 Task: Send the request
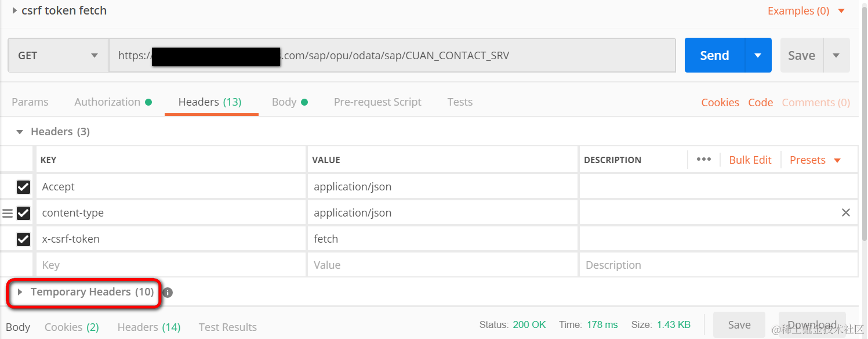tap(714, 55)
